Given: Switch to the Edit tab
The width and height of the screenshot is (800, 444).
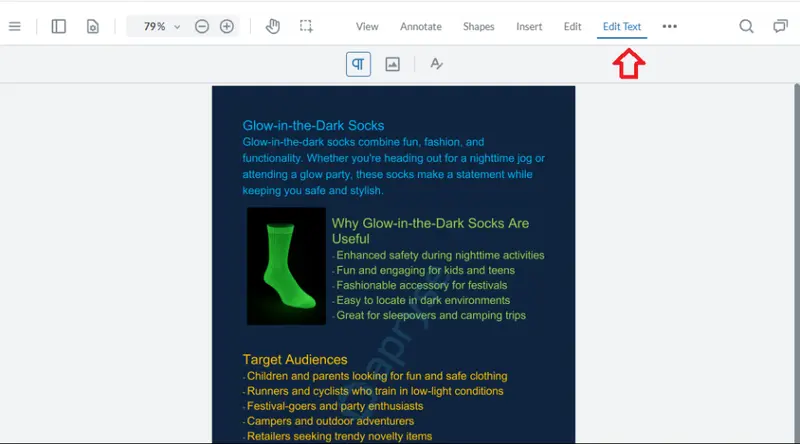Looking at the screenshot, I should [x=572, y=27].
